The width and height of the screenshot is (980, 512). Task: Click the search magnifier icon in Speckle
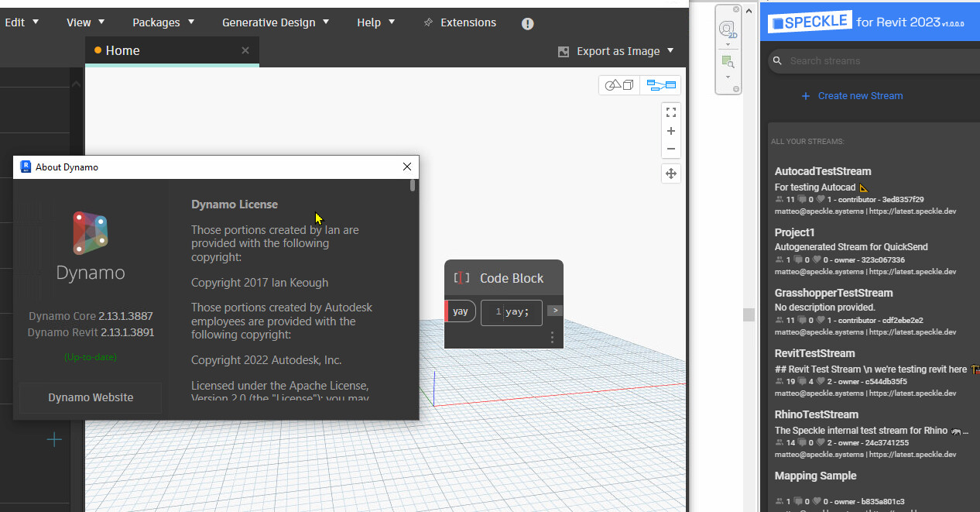776,60
